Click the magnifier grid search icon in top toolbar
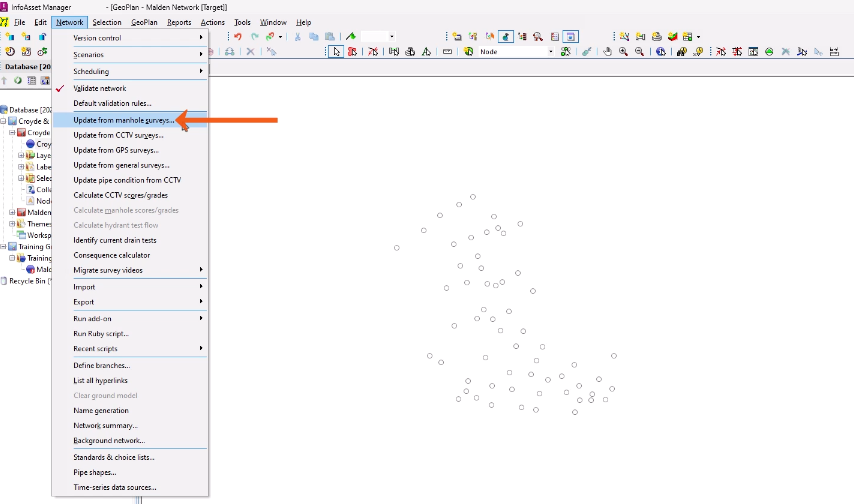Screen dimensions: 854x504 click(538, 37)
